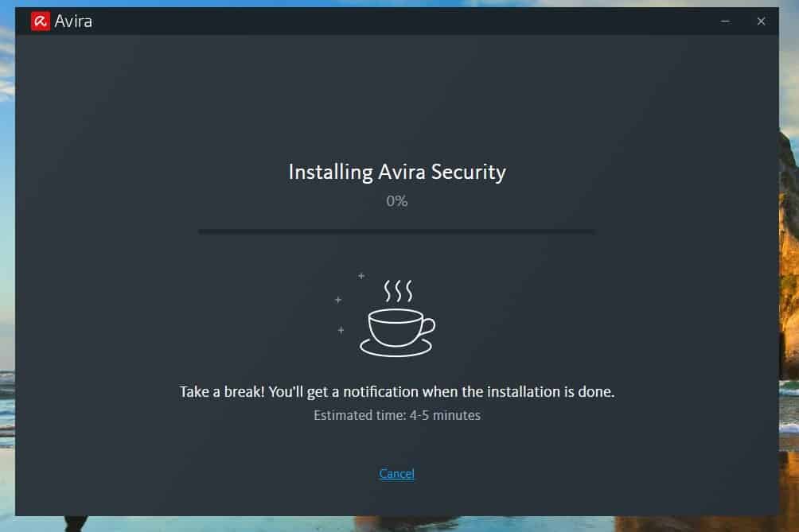The height and width of the screenshot is (532, 799).
Task: Minimize the Avira installer window
Action: pyautogui.click(x=725, y=21)
